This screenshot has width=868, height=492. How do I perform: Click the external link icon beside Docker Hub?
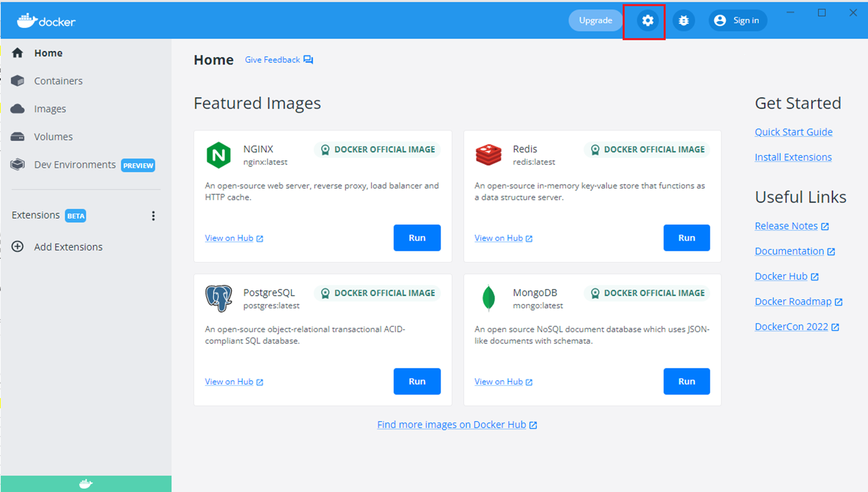pos(815,277)
